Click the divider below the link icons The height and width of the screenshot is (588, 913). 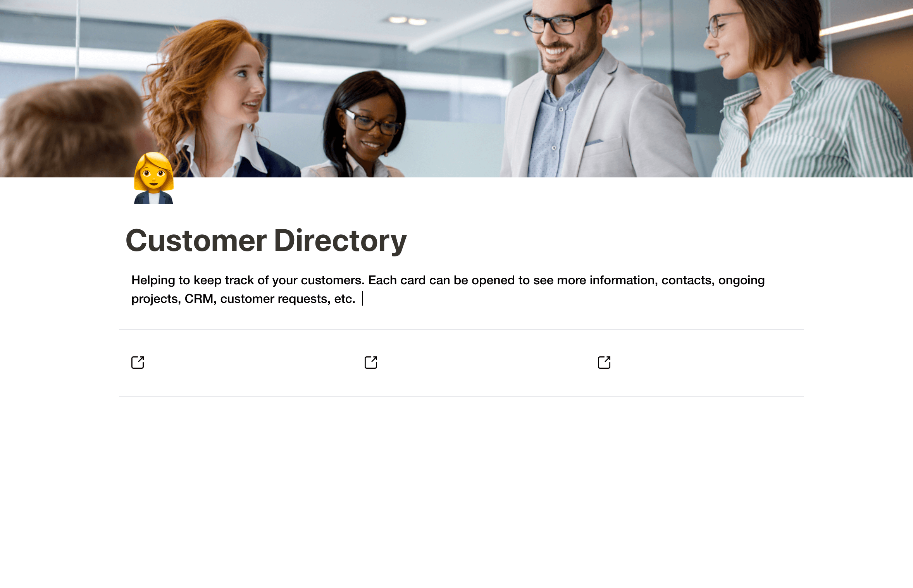click(461, 396)
